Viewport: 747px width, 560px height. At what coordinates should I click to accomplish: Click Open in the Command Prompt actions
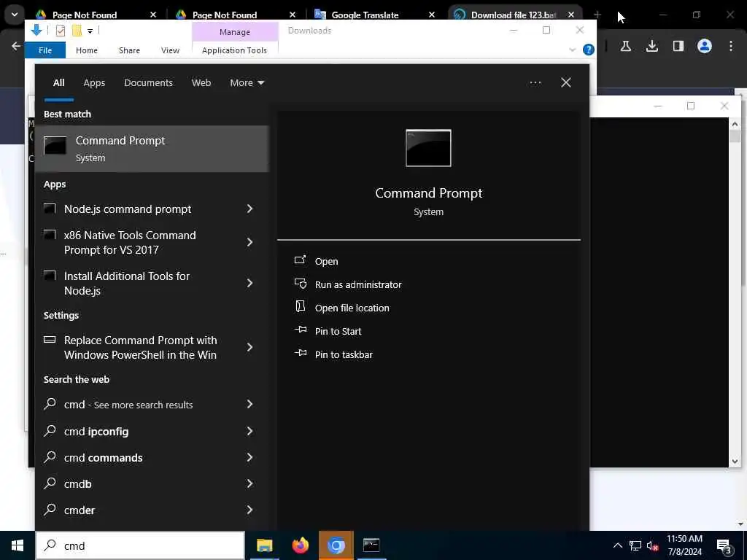click(326, 262)
